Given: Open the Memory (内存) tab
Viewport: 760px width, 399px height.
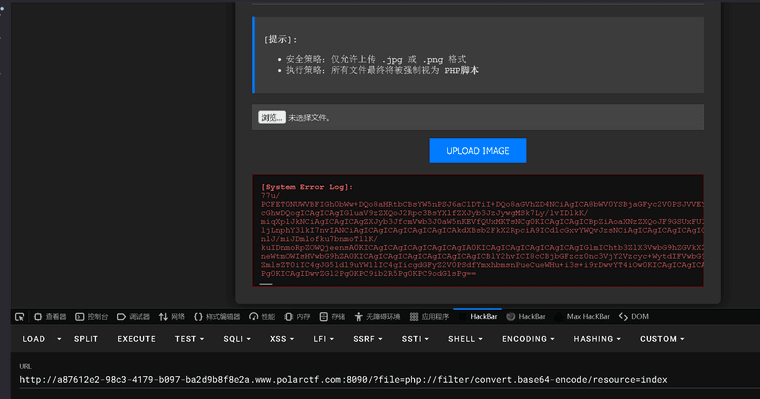Looking at the screenshot, I should tap(297, 317).
